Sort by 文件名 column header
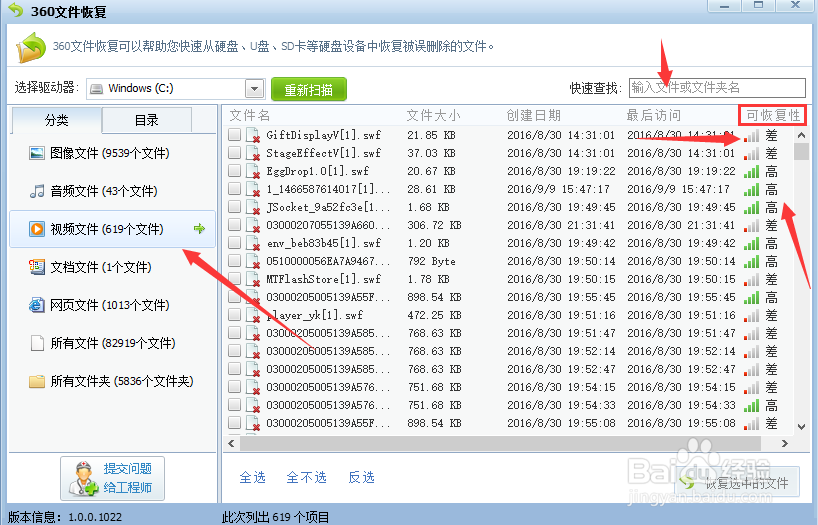818x525 pixels. point(250,115)
